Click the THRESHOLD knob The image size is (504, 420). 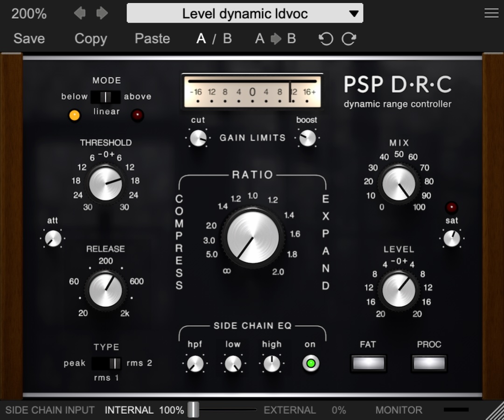click(x=105, y=183)
